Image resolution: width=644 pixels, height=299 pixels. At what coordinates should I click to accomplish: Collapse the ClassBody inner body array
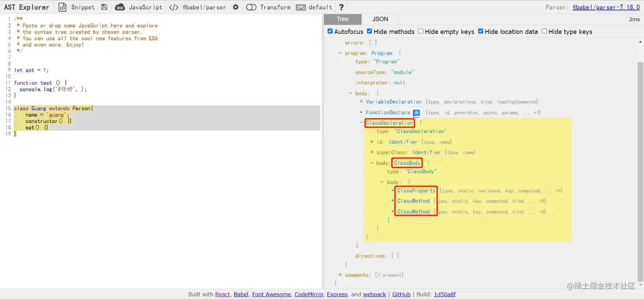tap(382, 182)
